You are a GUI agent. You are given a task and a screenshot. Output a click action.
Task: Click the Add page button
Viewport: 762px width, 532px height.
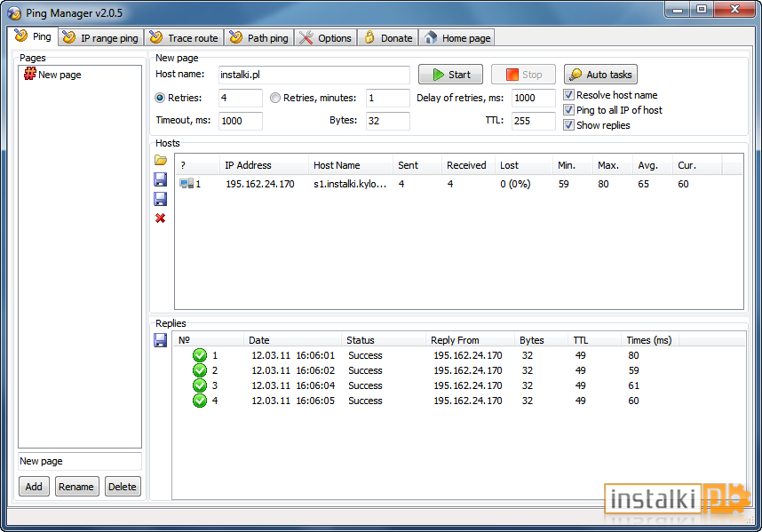(x=34, y=487)
